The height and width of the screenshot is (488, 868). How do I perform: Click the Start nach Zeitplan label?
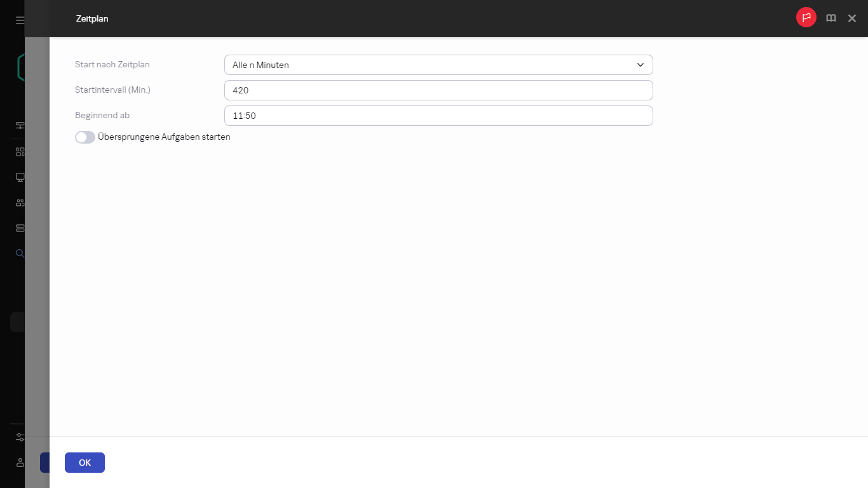[112, 64]
